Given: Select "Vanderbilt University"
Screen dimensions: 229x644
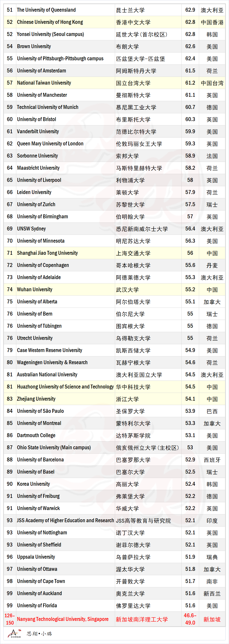Looking at the screenshot, I should coord(38,132).
